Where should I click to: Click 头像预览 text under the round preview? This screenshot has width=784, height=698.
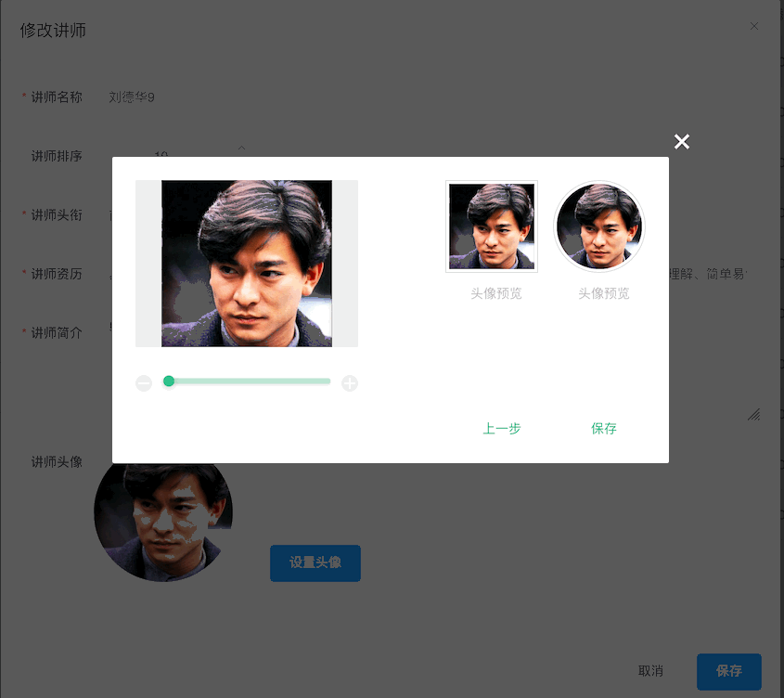coord(603,293)
